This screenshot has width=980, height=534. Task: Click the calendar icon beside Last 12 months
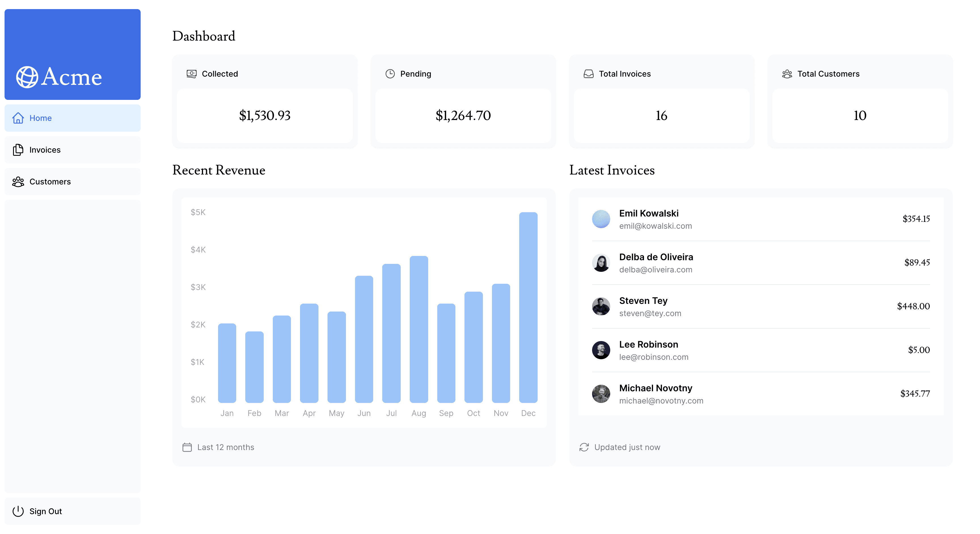pyautogui.click(x=187, y=447)
